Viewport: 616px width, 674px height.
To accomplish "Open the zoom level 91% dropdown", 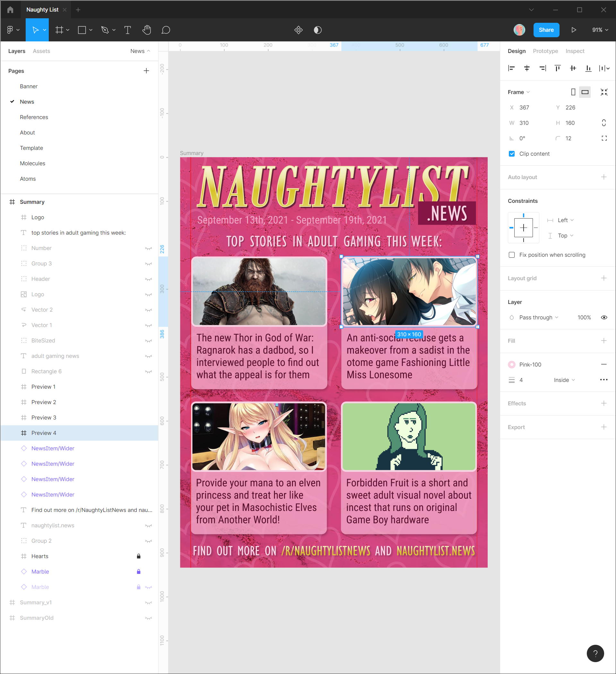I will (600, 30).
